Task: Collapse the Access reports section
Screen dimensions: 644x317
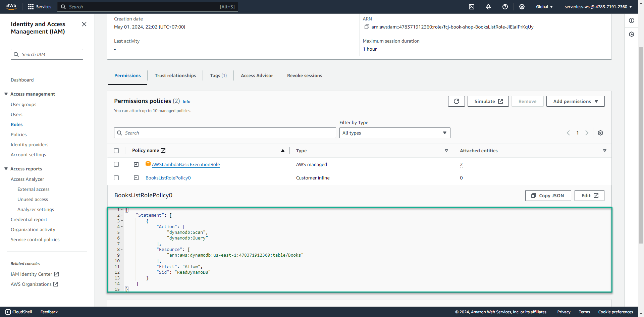Action: 6,169
